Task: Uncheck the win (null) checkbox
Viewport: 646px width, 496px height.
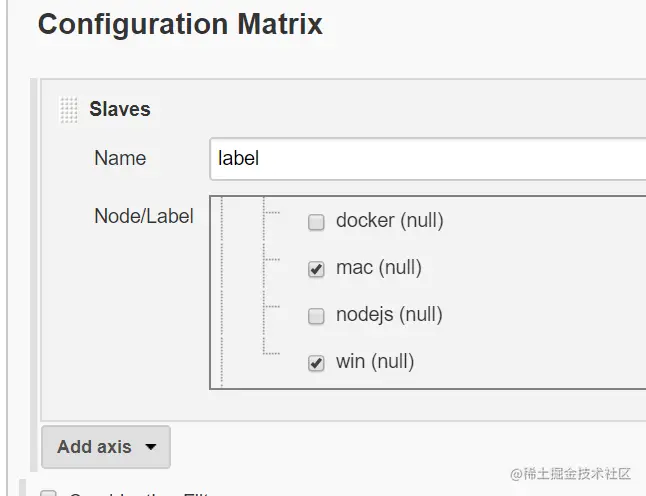Action: [x=316, y=363]
